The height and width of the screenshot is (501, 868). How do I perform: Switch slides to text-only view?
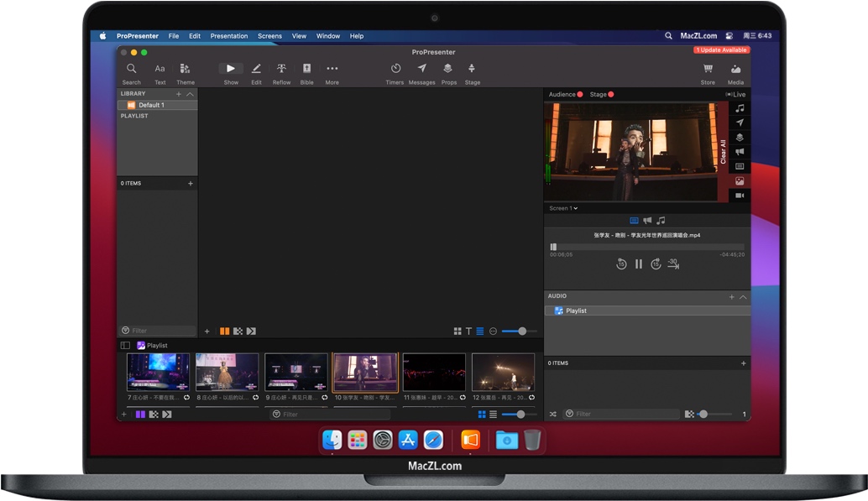[x=469, y=331]
